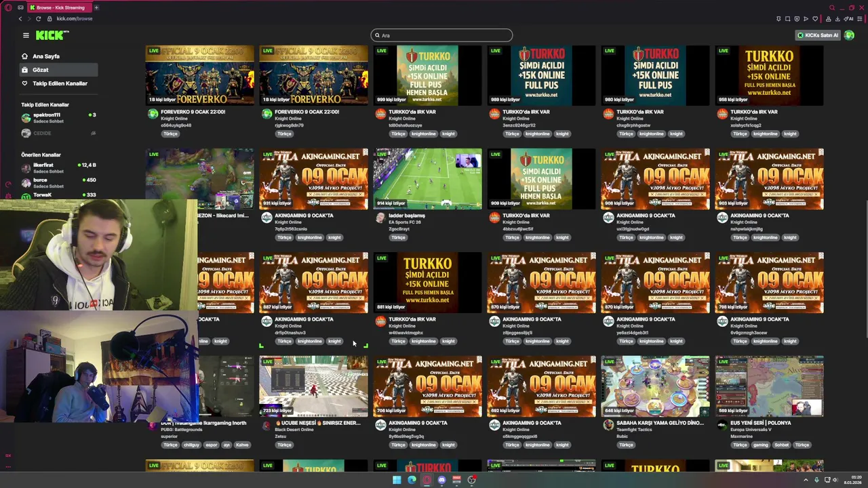The image size is (868, 488).
Task: Click the kick.com/browse address bar
Action: point(75,18)
